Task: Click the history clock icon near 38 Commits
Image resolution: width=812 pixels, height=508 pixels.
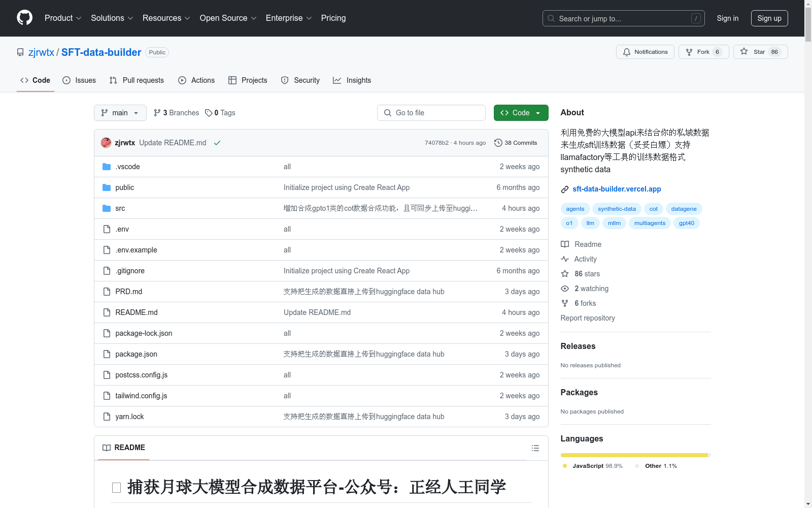Action: (498, 143)
